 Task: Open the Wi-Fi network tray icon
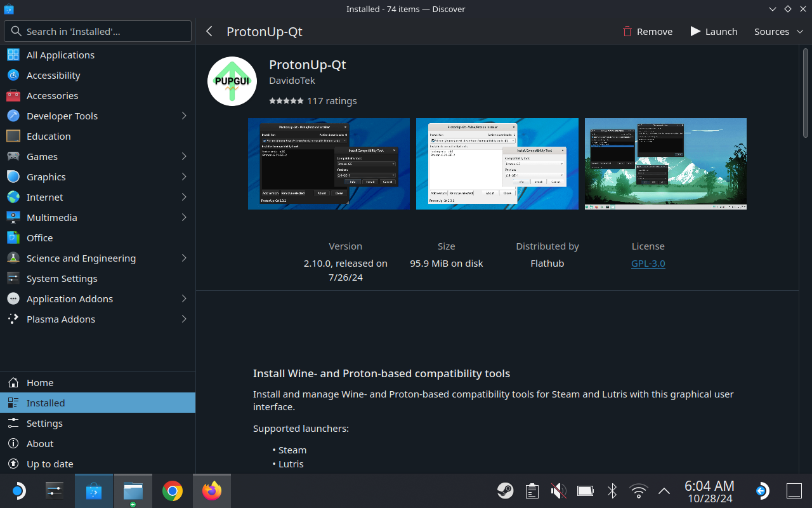(638, 490)
